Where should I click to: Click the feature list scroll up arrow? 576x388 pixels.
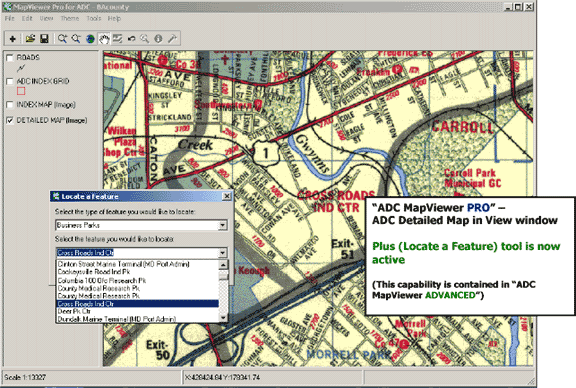[x=223, y=265]
